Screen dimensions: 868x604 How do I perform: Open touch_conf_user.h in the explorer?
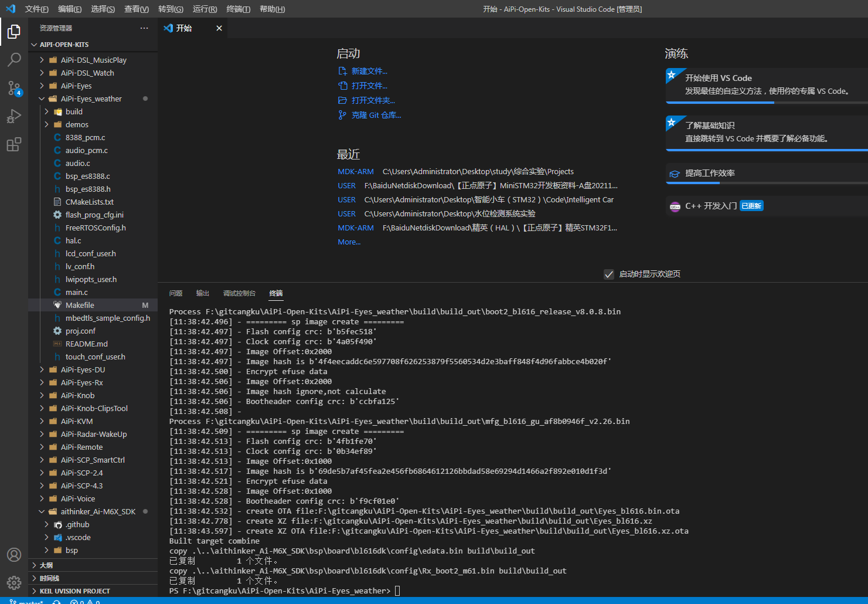[x=95, y=357]
